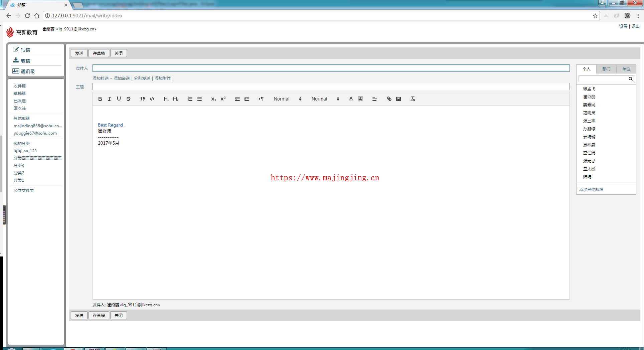The image size is (644, 350).
Task: Open category 呵呵_aa_123
Action: coord(25,151)
